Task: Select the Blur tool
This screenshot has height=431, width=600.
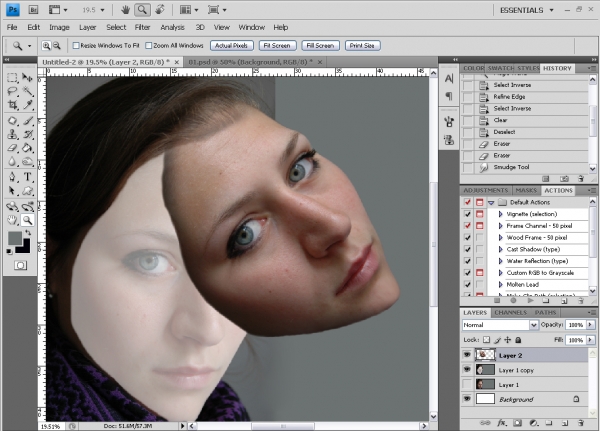Action: [12, 161]
